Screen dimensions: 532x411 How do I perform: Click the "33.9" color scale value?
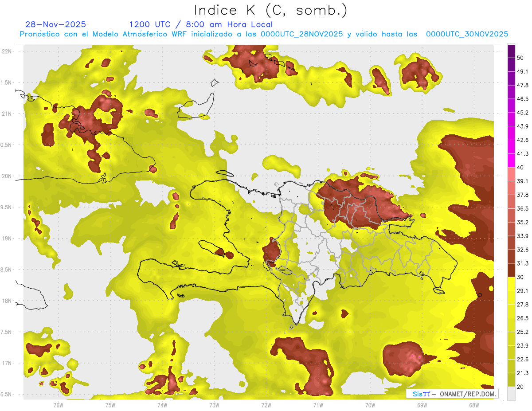tap(523, 236)
